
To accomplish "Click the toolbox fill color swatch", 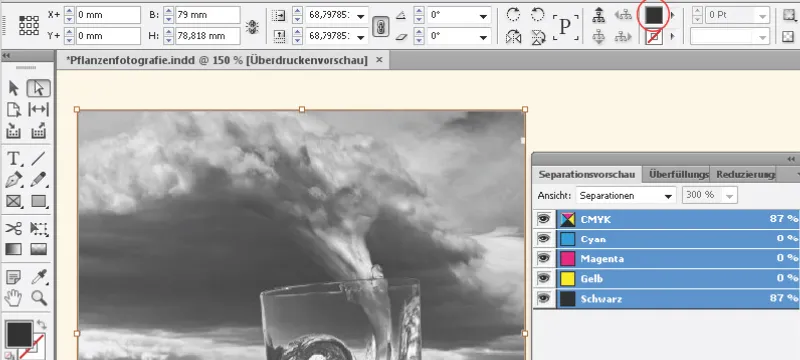I will [x=19, y=334].
